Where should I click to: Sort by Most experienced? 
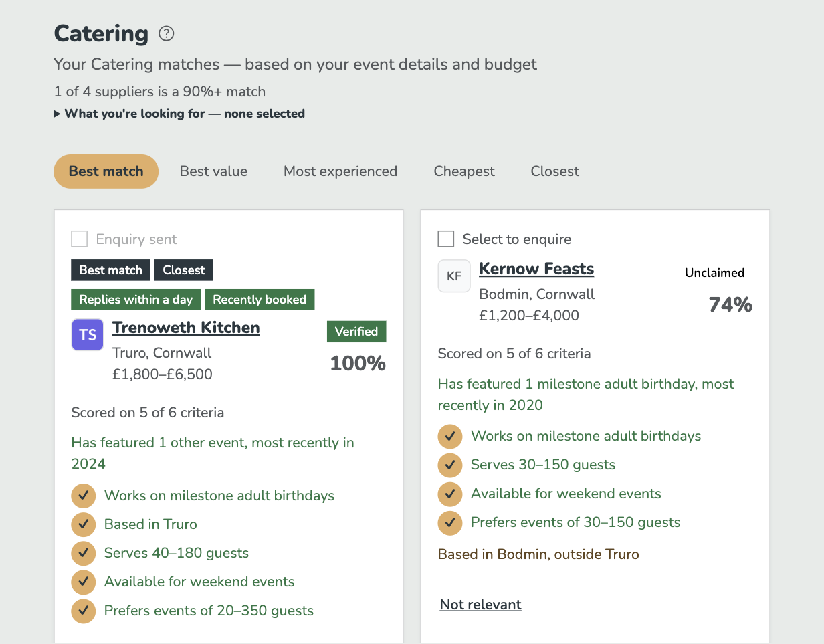340,171
